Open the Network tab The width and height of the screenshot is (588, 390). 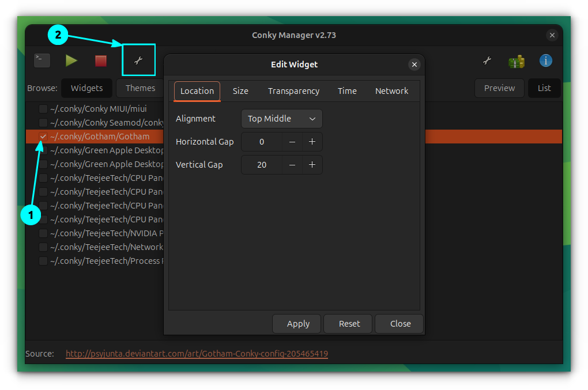[x=391, y=91]
